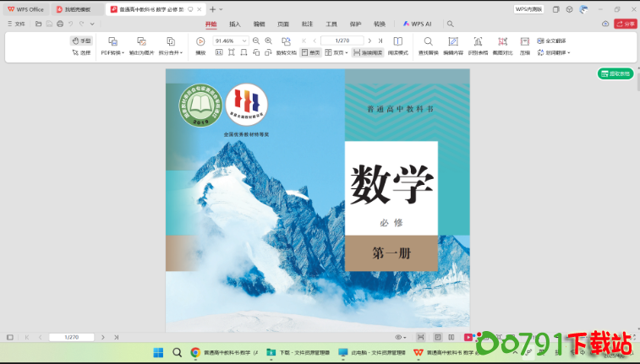Click the zoom out magnifier icon
The height and width of the screenshot is (364, 640).
tap(256, 41)
